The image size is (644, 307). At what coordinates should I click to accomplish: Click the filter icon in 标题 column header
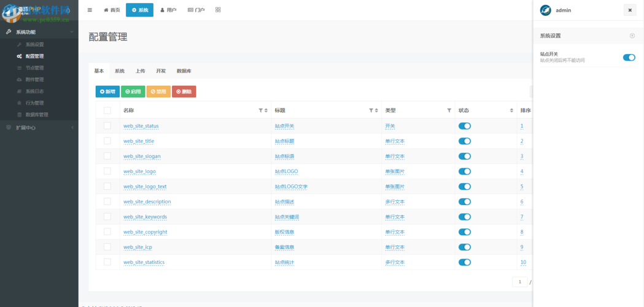371,111
